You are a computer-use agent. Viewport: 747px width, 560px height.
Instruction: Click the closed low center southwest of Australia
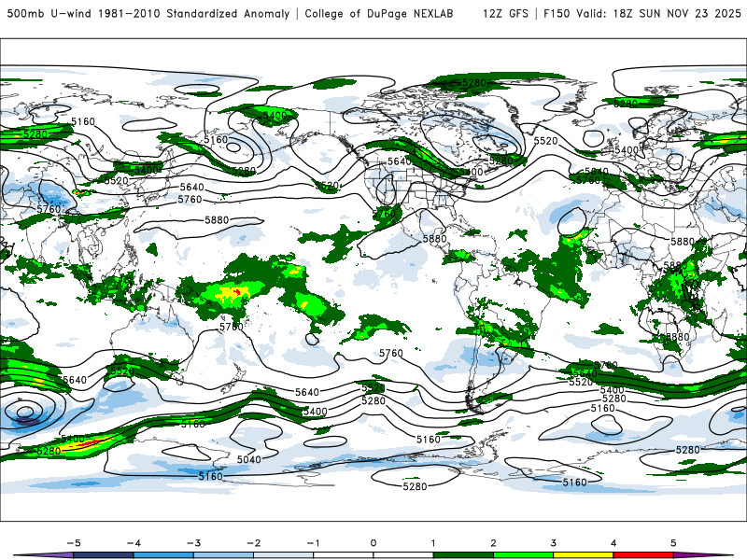click(24, 413)
